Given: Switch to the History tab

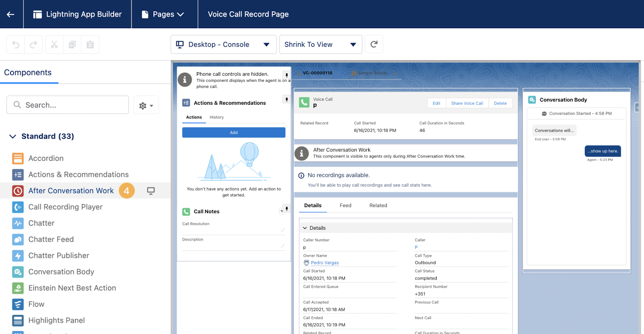Looking at the screenshot, I should coord(217,117).
